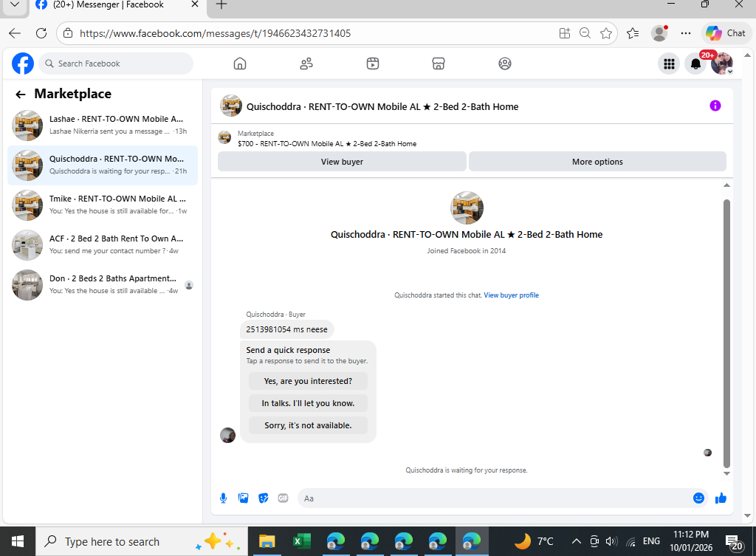This screenshot has height=556, width=756.
Task: Open Excel from the taskbar
Action: (301, 541)
